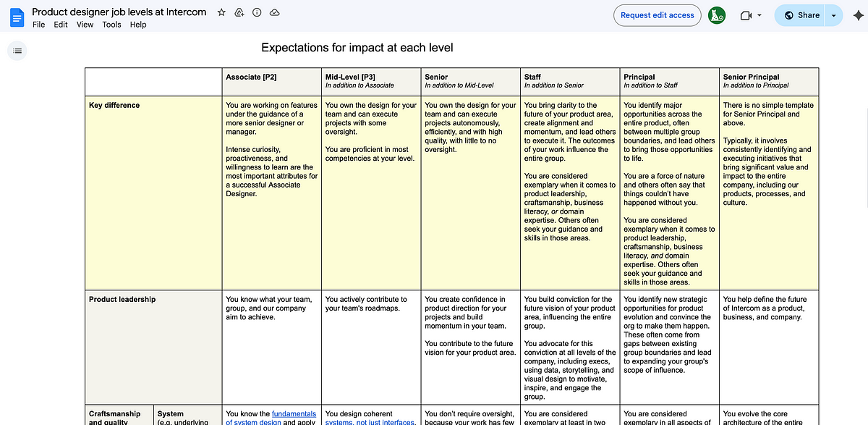Viewport: 868px width, 425px height.
Task: Open the video call dropdown arrow
Action: coord(759,15)
